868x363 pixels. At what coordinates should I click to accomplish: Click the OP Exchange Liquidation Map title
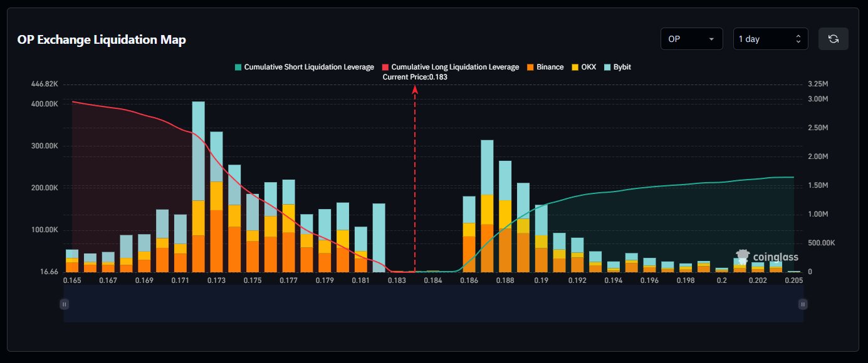[102, 39]
